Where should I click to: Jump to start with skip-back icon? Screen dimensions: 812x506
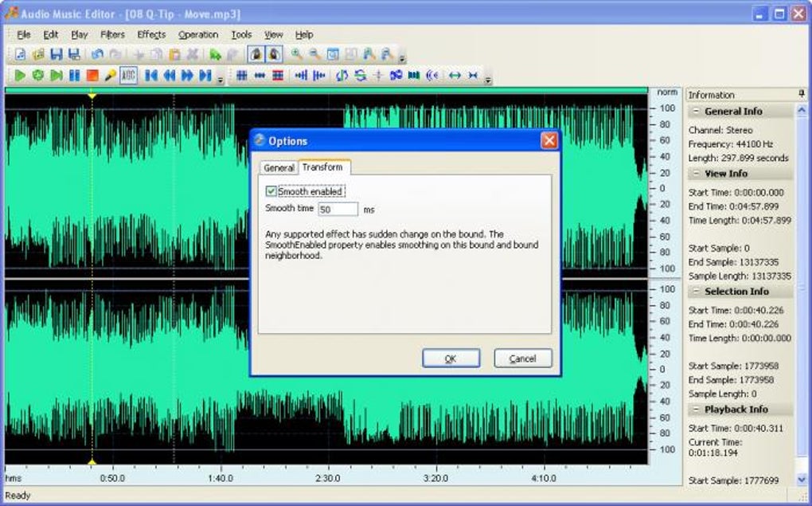(x=150, y=76)
